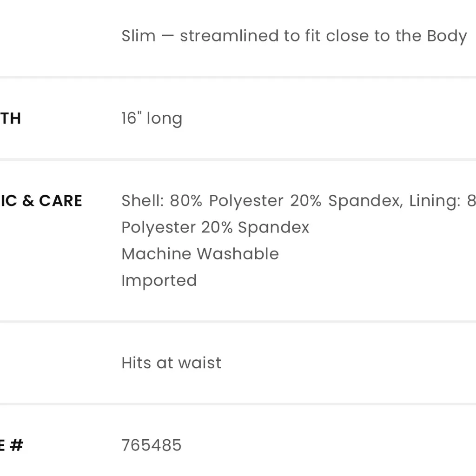Click "80%" right after the word Shell
Screen dimensions: 476x476
click(x=186, y=201)
